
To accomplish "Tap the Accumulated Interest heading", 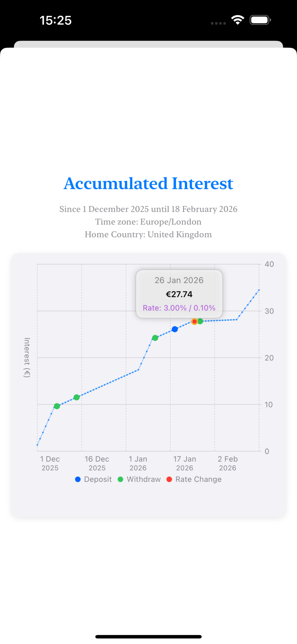I will pyautogui.click(x=148, y=184).
